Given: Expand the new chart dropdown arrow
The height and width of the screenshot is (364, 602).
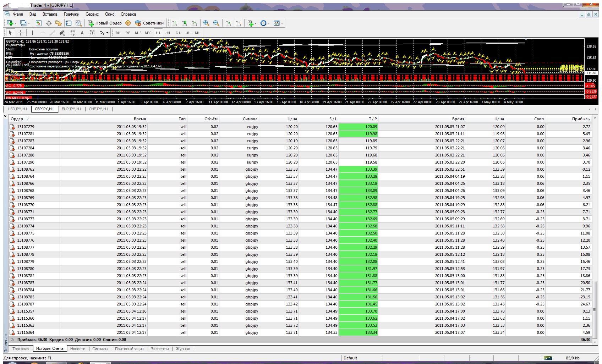Looking at the screenshot, I should [x=16, y=23].
